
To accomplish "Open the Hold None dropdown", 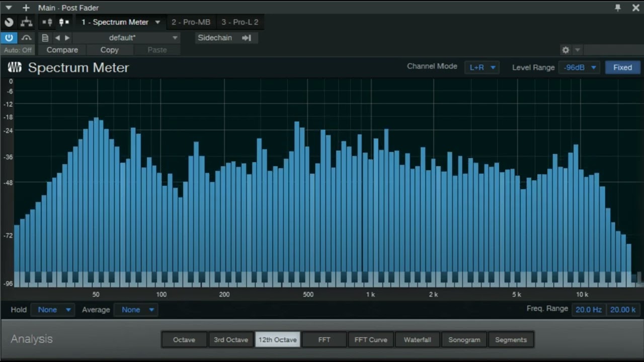I will tap(53, 310).
